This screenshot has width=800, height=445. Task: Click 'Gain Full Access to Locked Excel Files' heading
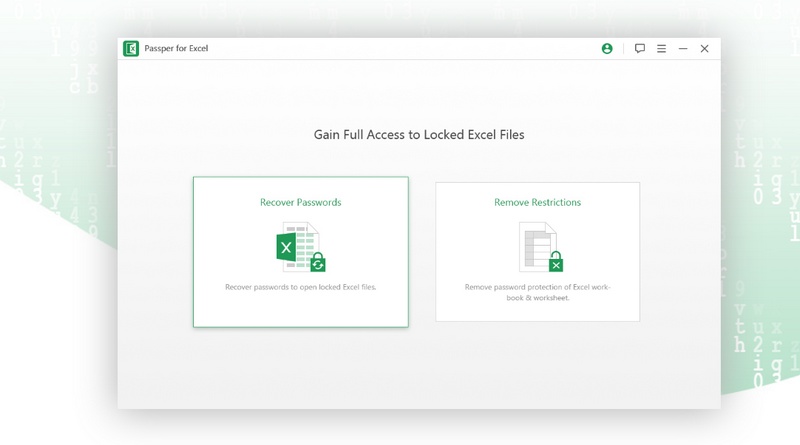point(419,135)
